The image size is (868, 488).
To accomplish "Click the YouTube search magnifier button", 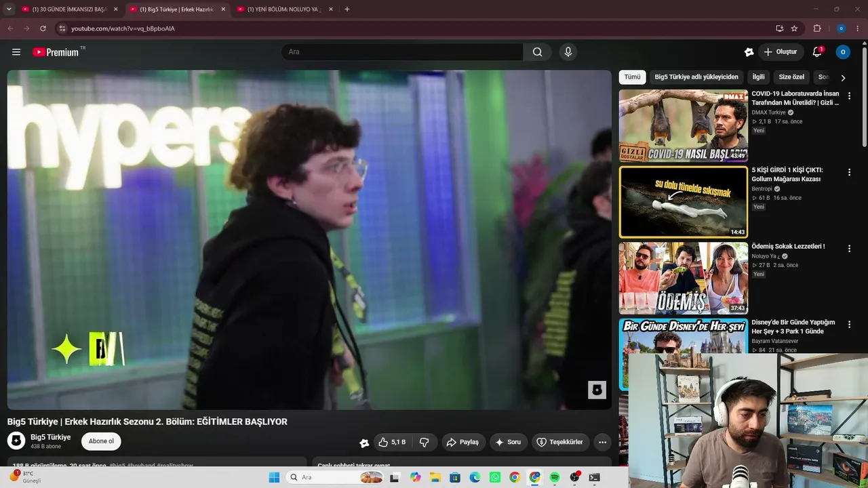I will pos(537,52).
